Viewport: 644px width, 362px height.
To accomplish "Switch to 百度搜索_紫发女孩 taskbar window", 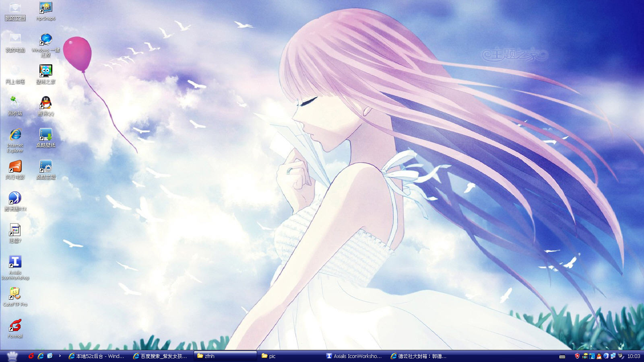I will pyautogui.click(x=161, y=356).
